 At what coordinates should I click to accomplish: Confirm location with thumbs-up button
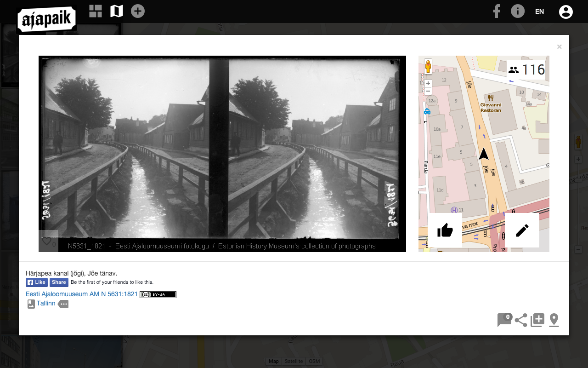tap(445, 230)
